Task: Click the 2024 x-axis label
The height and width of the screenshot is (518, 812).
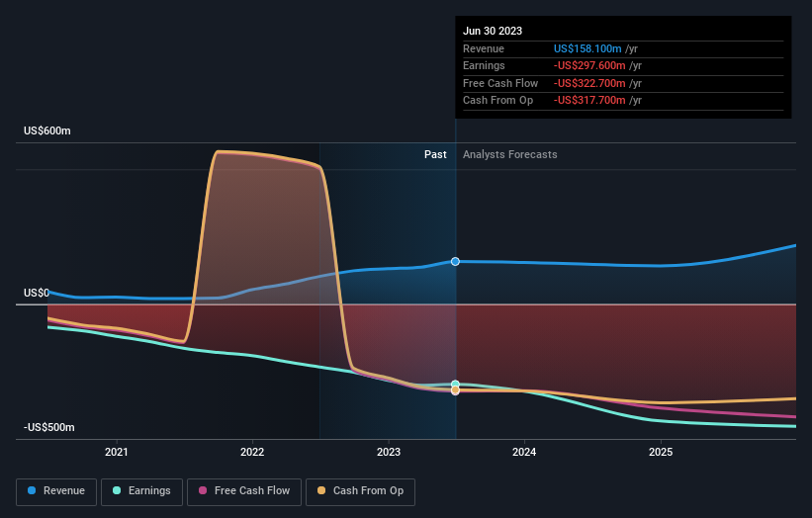Action: (524, 452)
